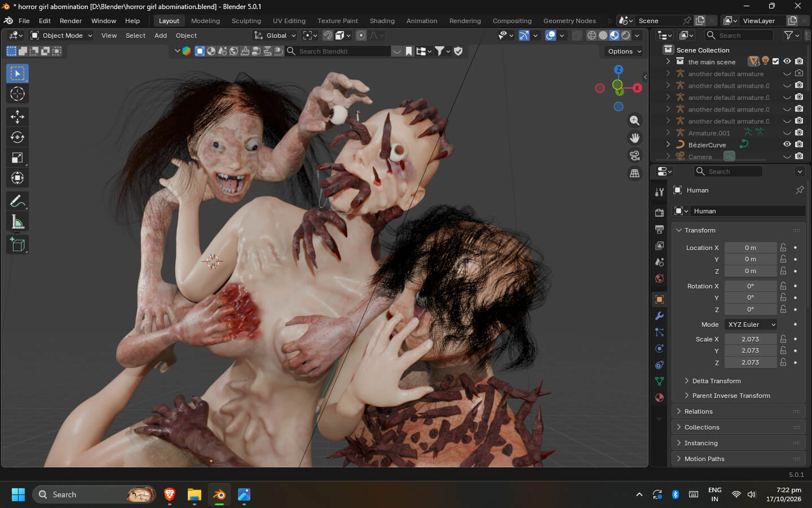Switch to the Sculpting workspace tab
Screen dimensions: 812x508
coord(246,21)
